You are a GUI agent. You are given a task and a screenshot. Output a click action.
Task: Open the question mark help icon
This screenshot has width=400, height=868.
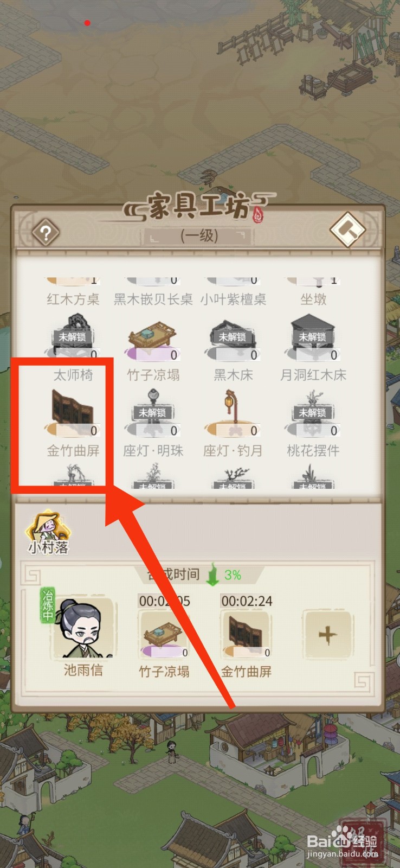[x=46, y=234]
